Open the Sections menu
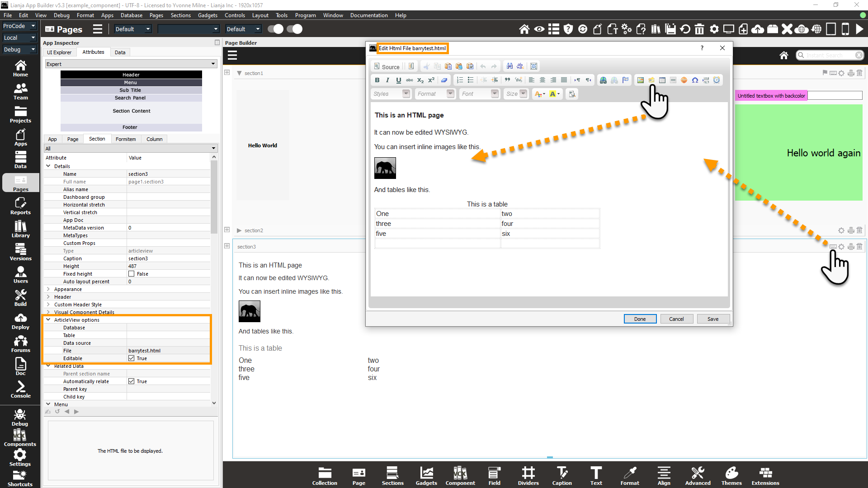 coord(180,15)
